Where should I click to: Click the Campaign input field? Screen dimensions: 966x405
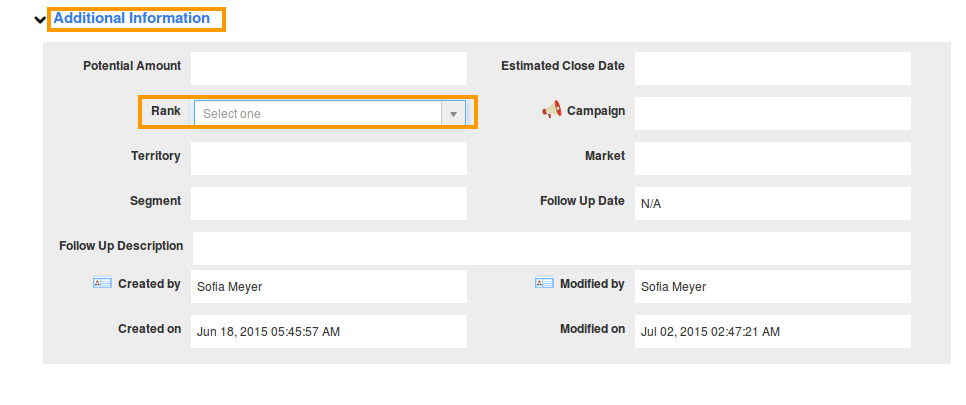[773, 113]
